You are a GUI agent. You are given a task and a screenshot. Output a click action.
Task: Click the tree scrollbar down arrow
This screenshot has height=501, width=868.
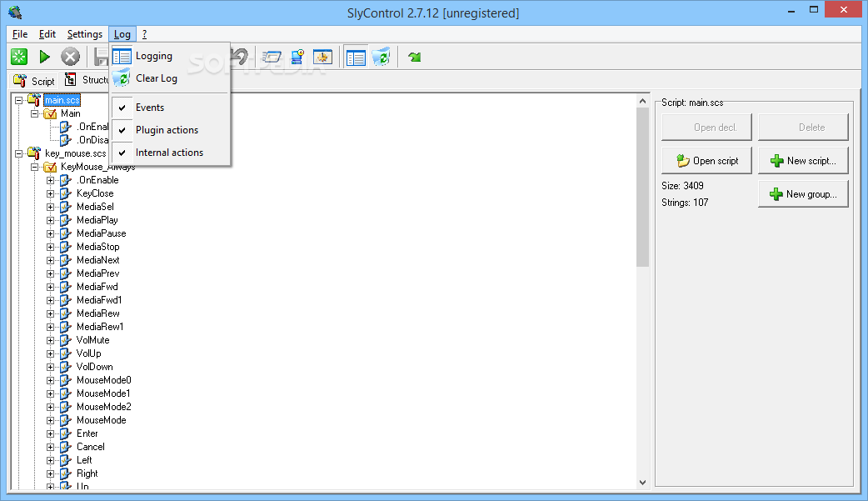tap(642, 482)
